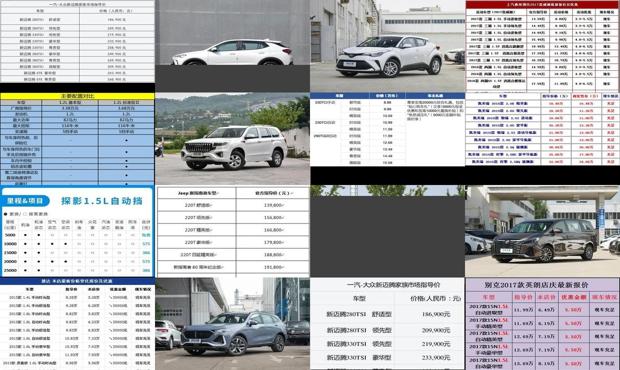
Task: Click the 里程&项目 blue label
Action: pyautogui.click(x=25, y=201)
